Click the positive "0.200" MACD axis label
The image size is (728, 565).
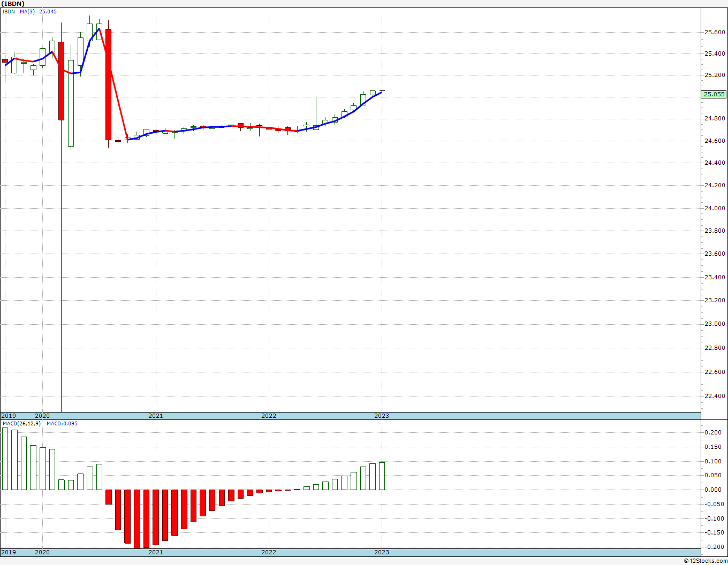(x=713, y=432)
